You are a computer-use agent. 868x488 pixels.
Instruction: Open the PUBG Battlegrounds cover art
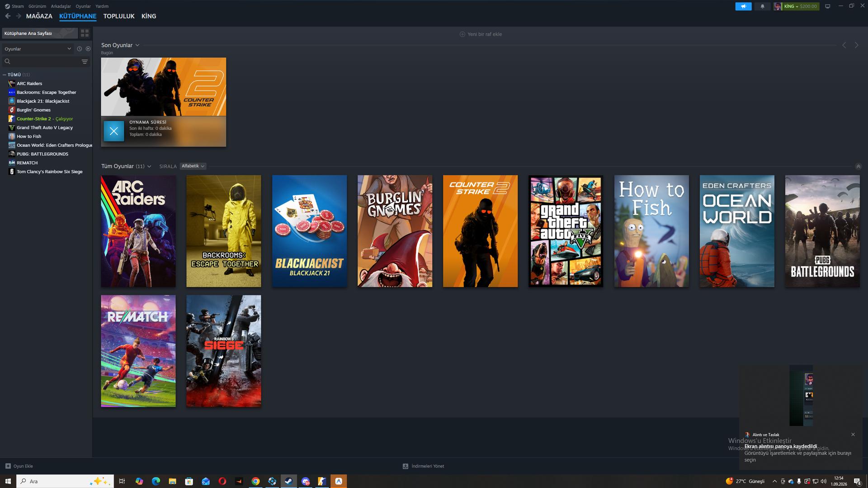(x=822, y=231)
